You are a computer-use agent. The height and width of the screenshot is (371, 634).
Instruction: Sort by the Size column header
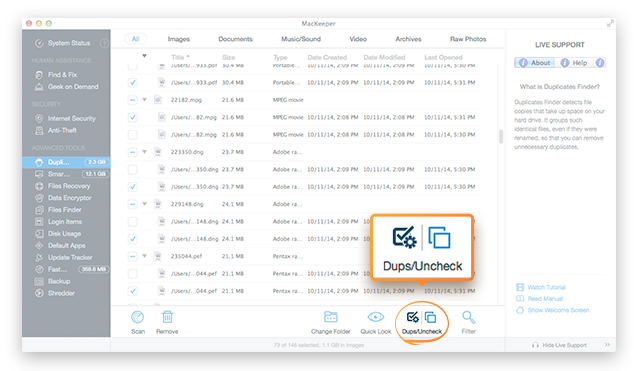click(228, 57)
